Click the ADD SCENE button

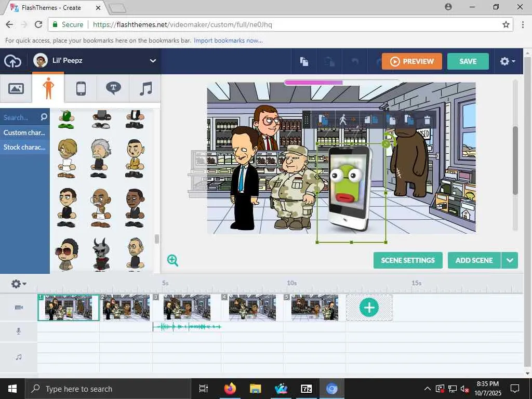474,260
